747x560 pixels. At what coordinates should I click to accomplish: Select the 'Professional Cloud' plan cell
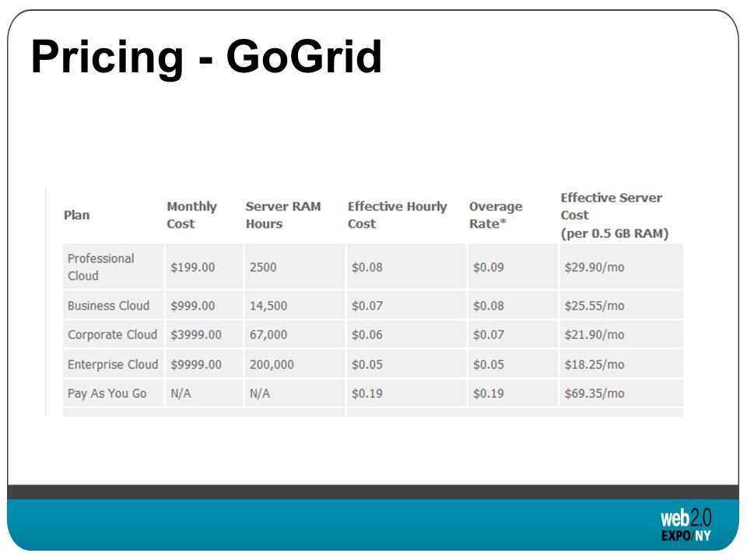(x=114, y=267)
